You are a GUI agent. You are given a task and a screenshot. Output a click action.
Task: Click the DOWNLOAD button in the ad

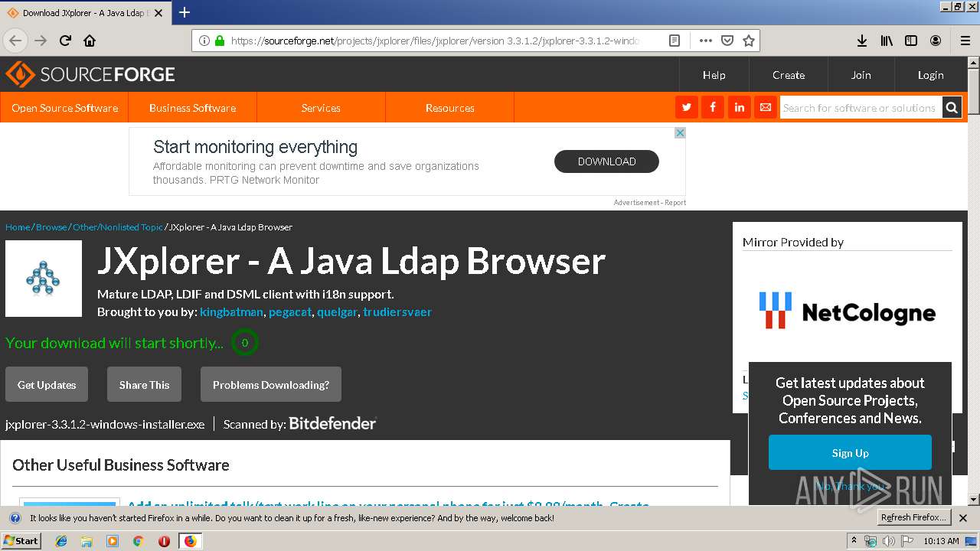pos(606,161)
